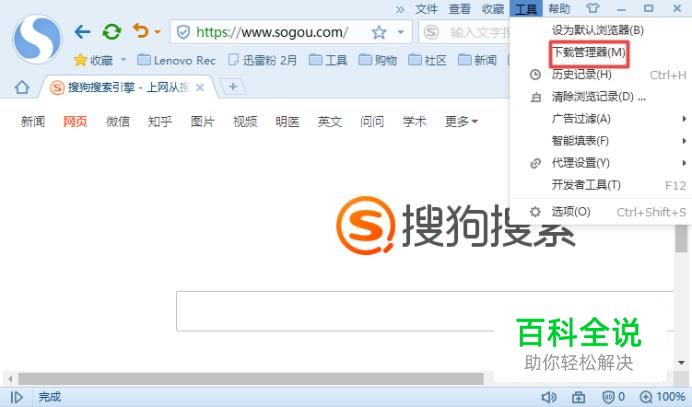
Task: Expand the 代理设置(Y) submenu
Action: pos(601,163)
